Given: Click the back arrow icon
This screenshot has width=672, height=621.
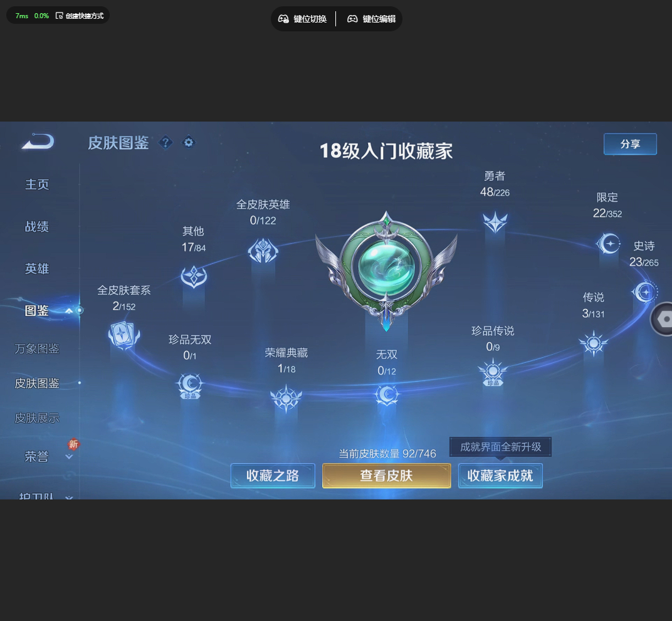Looking at the screenshot, I should 38,142.
